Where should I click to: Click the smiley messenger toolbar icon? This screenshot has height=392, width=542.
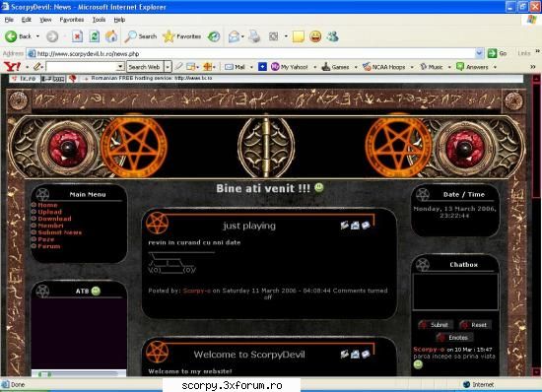315,36
